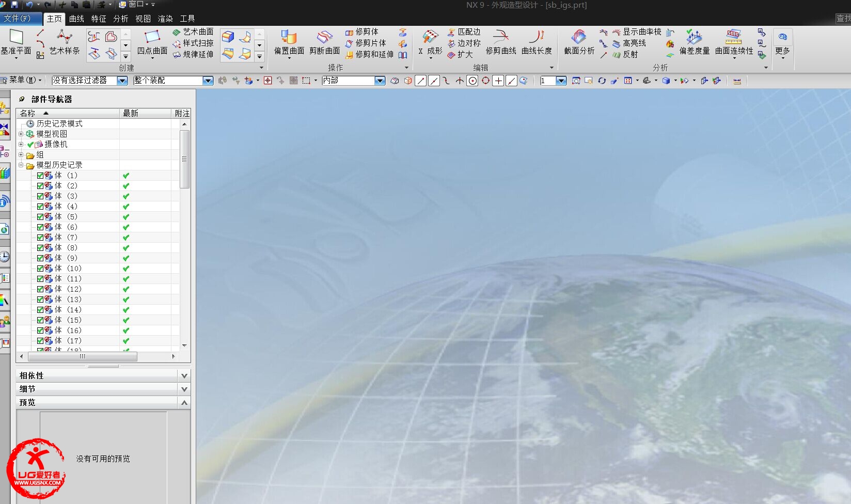Select the 艺术曲面 studio surface command
Screen dimensions: 851x504
[x=193, y=32]
